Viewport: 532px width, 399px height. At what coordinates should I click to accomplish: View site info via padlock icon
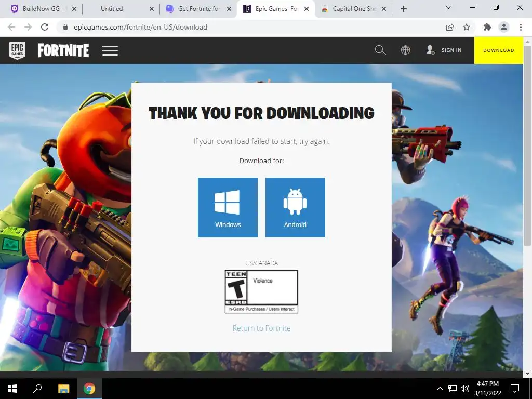(x=65, y=27)
